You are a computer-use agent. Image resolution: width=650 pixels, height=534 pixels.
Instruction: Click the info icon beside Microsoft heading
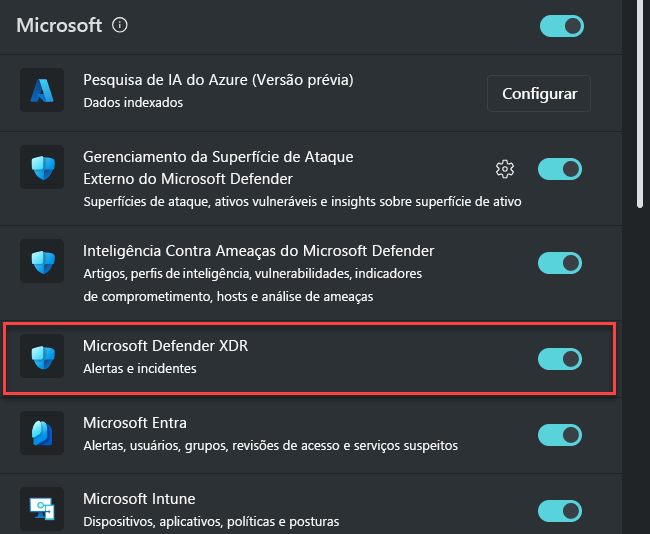coord(120,25)
